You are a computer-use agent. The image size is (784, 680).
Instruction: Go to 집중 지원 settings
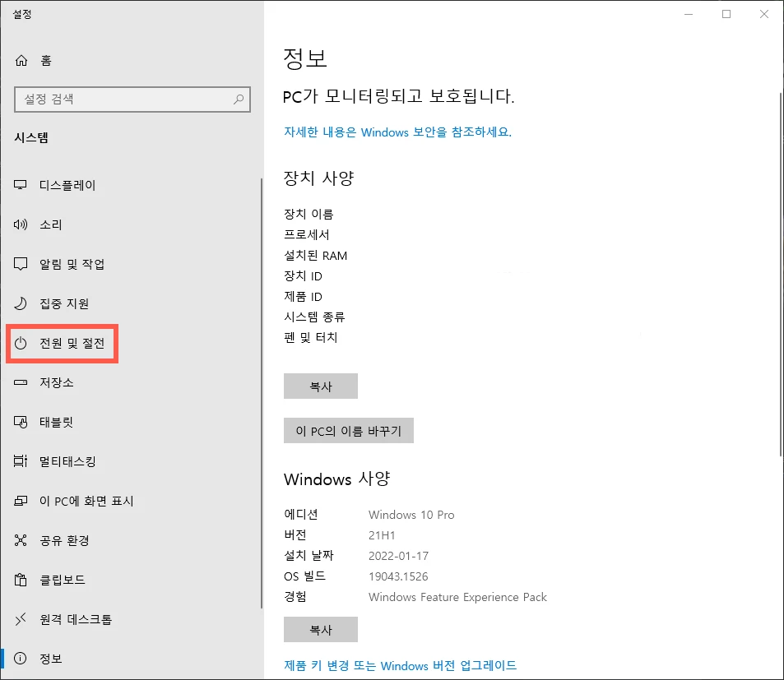[131, 303]
